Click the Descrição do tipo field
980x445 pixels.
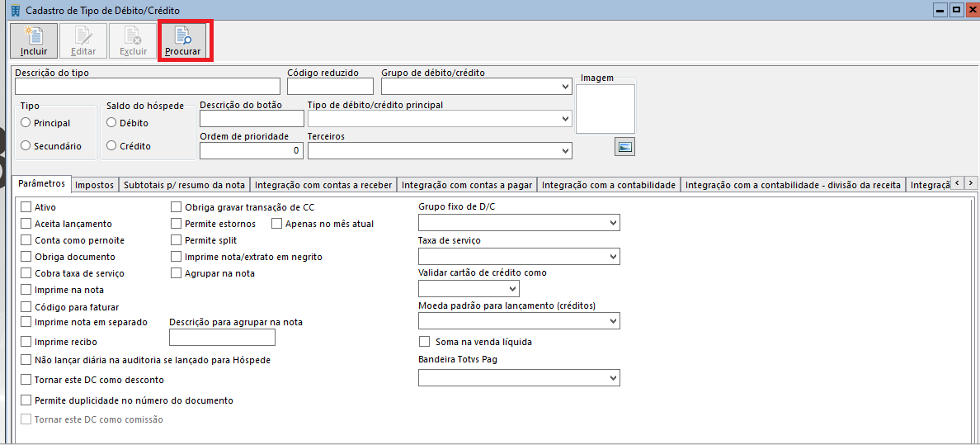(148, 87)
